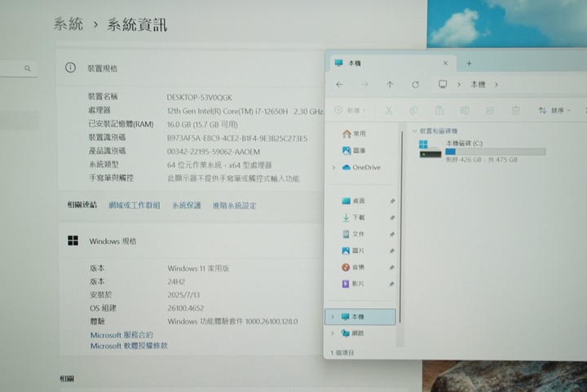587x392 pixels.
Task: Select OneDrive in the sidebar
Action: 361,167
